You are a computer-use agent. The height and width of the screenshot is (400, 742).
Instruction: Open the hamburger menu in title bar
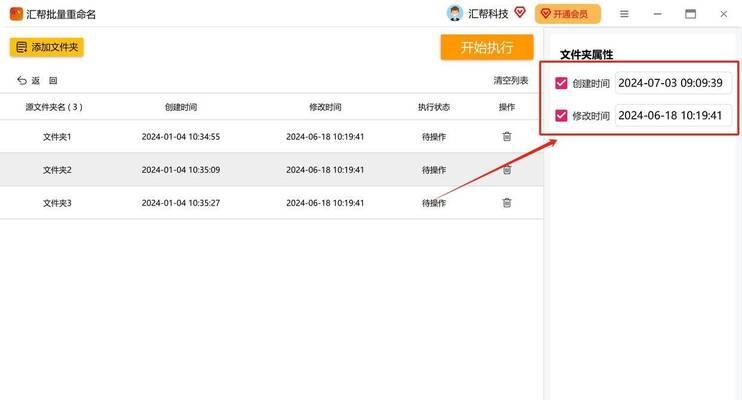coord(624,14)
